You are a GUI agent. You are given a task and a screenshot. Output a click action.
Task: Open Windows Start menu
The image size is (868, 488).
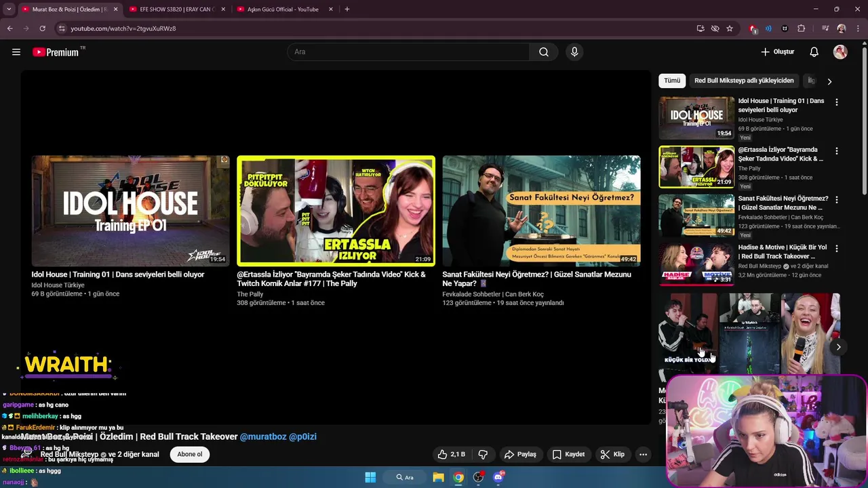click(x=370, y=477)
